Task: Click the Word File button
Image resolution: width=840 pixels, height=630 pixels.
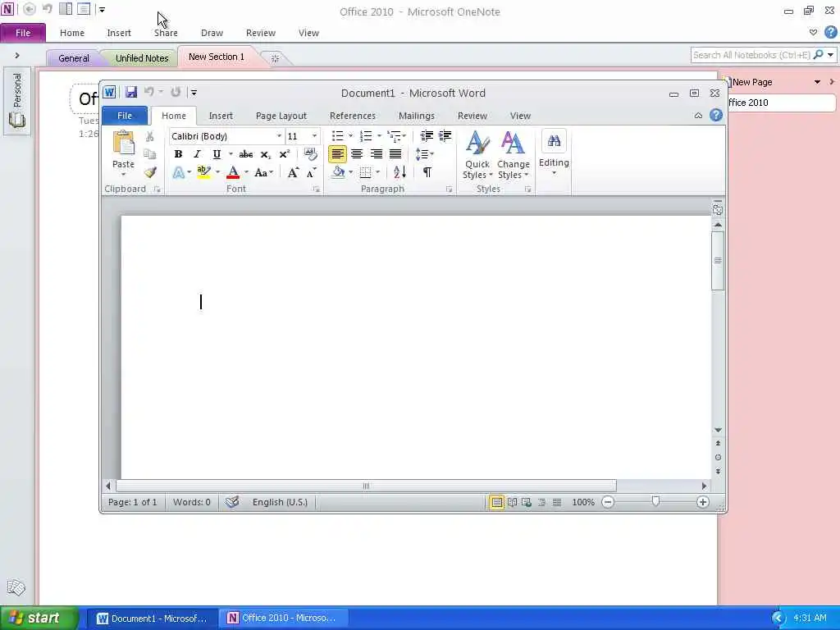Action: (125, 116)
